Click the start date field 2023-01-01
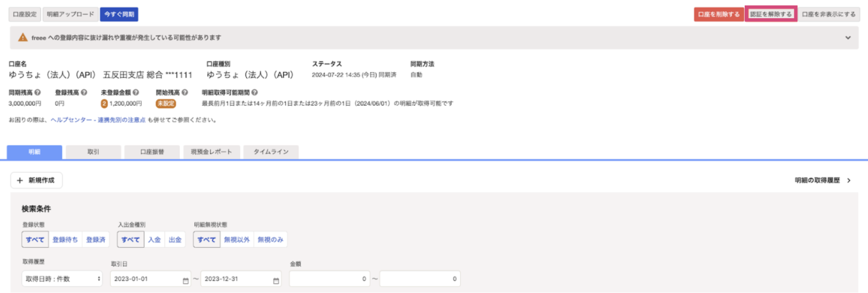 pos(150,279)
